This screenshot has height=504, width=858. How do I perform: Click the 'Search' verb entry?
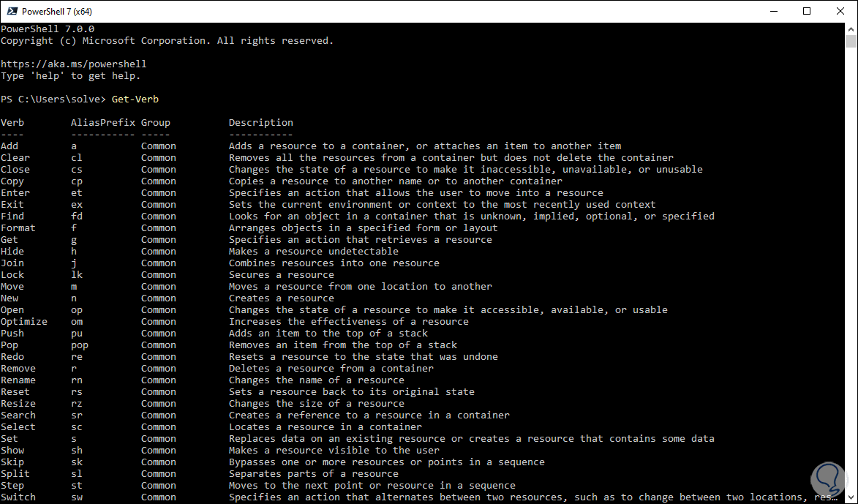(18, 415)
